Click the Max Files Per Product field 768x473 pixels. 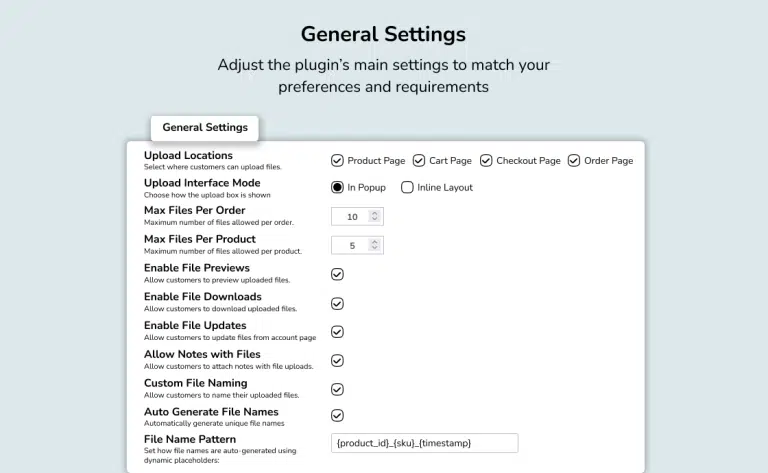coord(351,245)
